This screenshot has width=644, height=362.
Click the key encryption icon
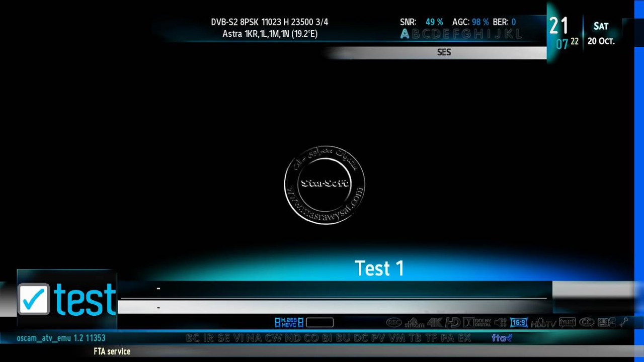point(624,322)
